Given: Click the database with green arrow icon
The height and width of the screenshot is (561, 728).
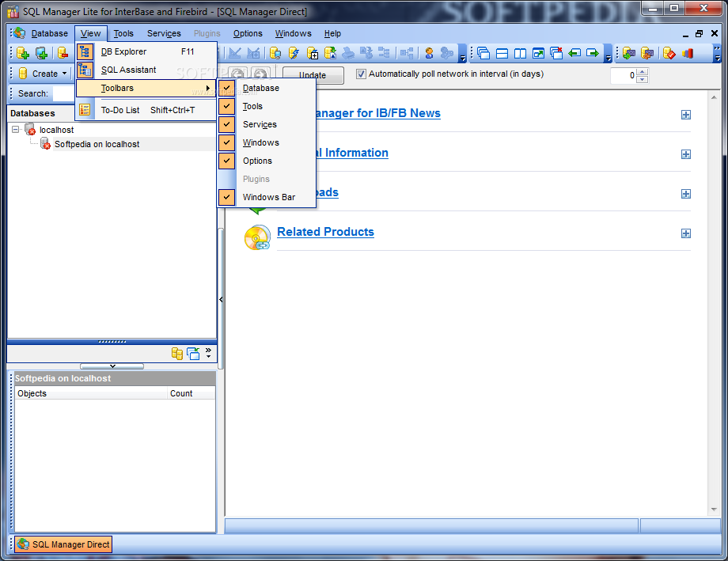Looking at the screenshot, I should coord(330,53).
